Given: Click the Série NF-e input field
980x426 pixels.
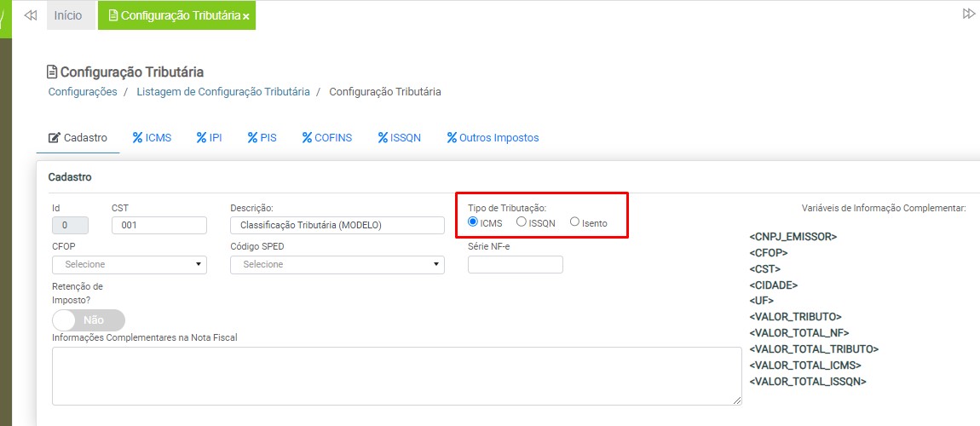Looking at the screenshot, I should click(515, 265).
